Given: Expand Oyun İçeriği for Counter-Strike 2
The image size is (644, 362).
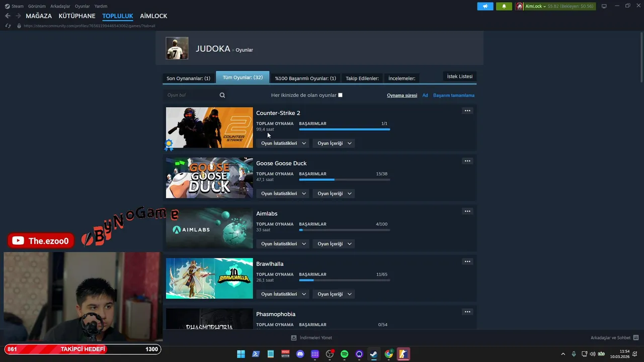Looking at the screenshot, I should [334, 143].
